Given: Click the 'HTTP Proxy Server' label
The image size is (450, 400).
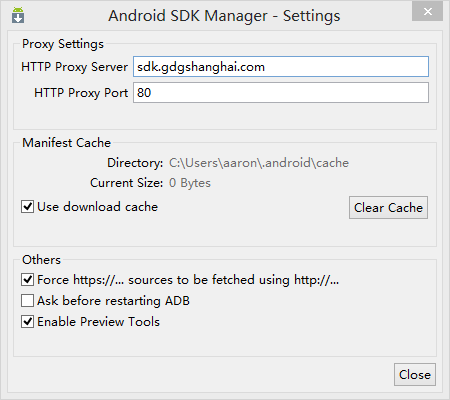Looking at the screenshot, I should [74, 67].
